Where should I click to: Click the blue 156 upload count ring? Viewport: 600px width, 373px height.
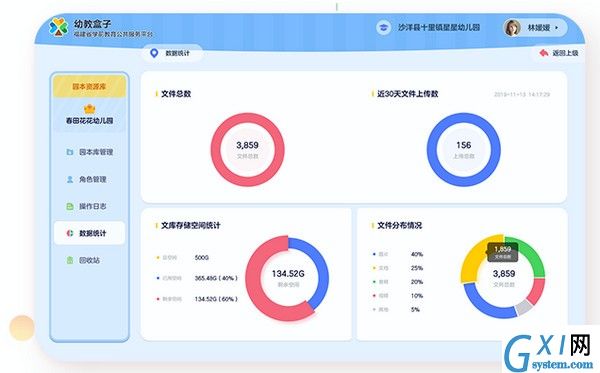click(x=463, y=150)
